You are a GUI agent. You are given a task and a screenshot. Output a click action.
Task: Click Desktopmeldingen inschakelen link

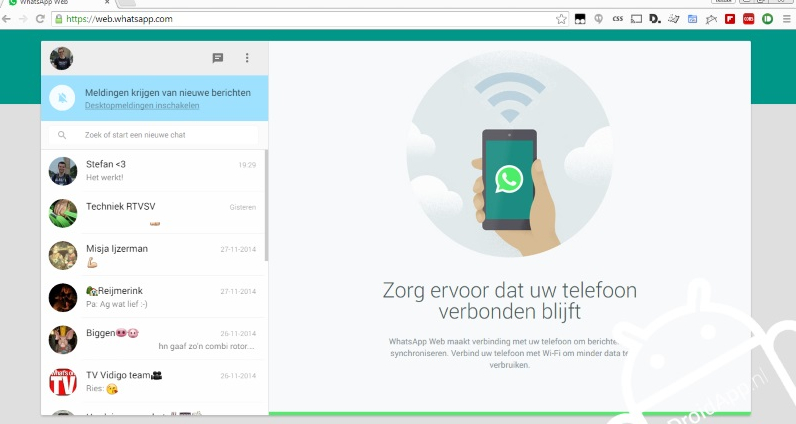tap(142, 106)
